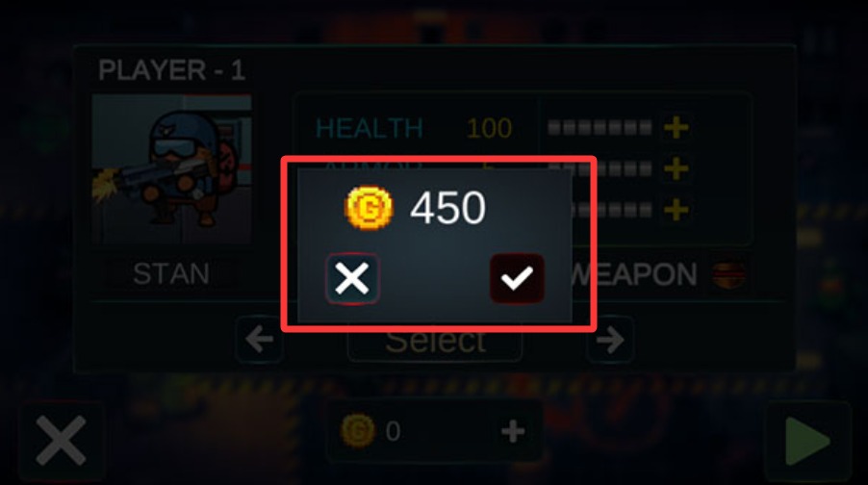Tap the gold coin icon beside 450

point(369,208)
